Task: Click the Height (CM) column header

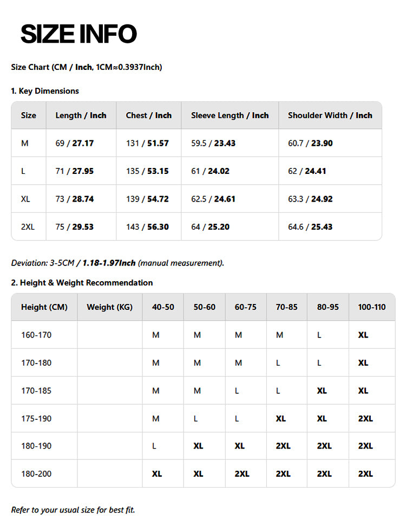Action: coord(44,307)
